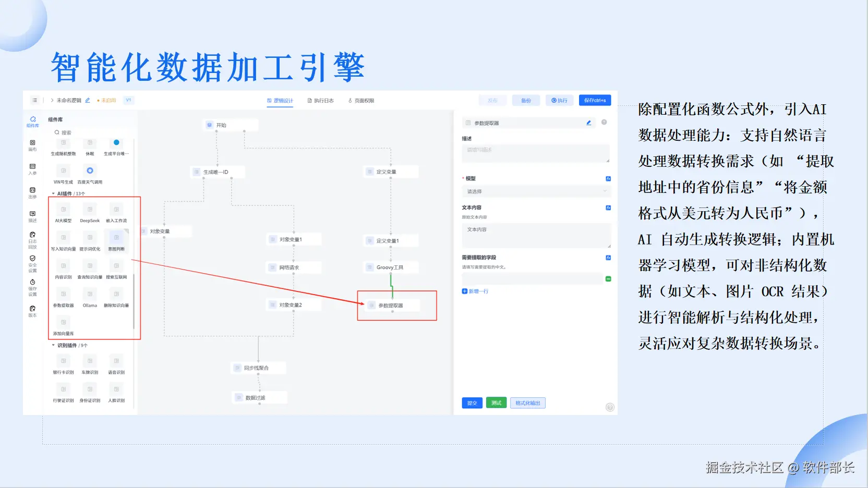868x488 pixels.
Task: Switch to the 执行日志 tab
Action: tap(320, 101)
